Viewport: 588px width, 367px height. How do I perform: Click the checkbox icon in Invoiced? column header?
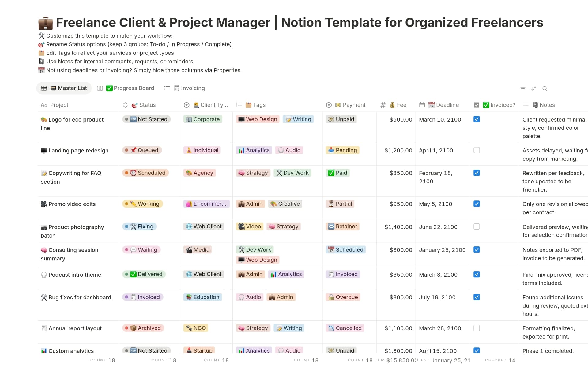[477, 105]
